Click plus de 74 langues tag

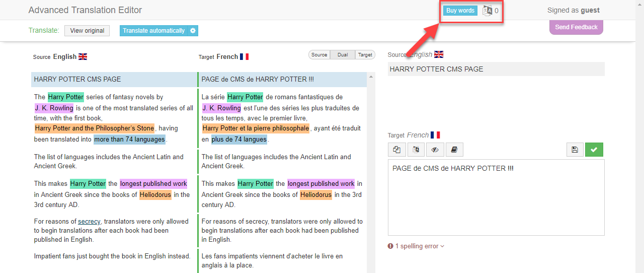[239, 140]
